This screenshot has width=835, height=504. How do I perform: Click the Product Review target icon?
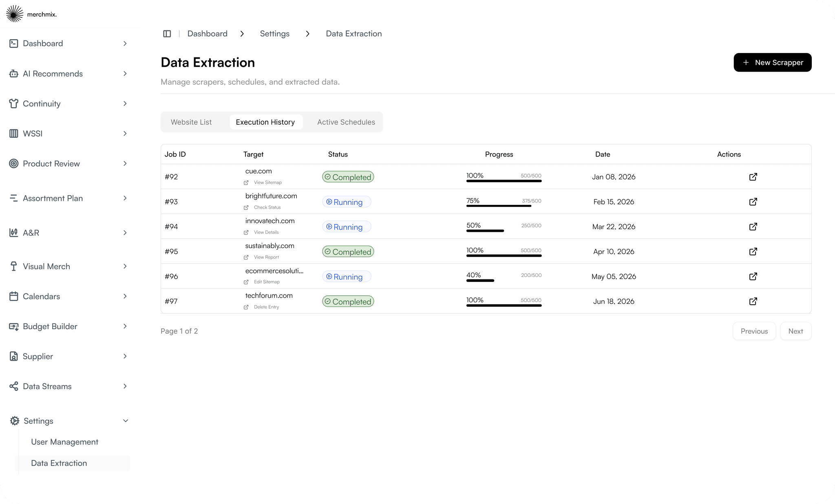coord(13,164)
